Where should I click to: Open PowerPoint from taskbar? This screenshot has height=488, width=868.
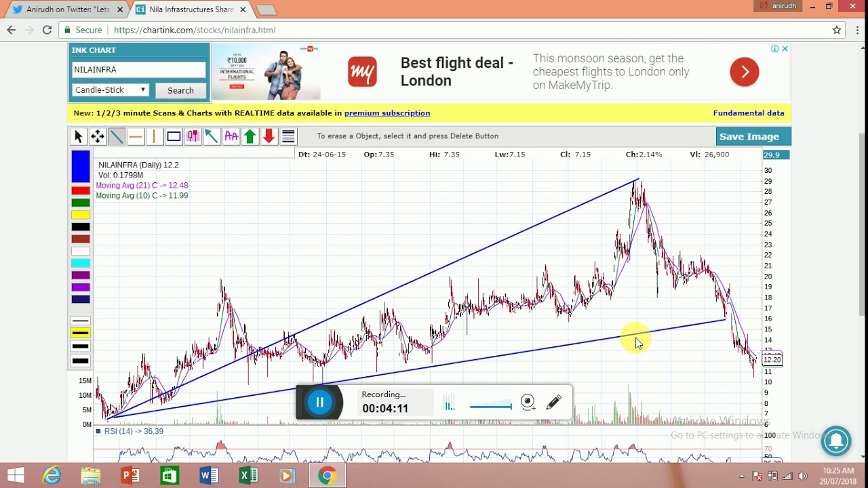pyautogui.click(x=130, y=475)
